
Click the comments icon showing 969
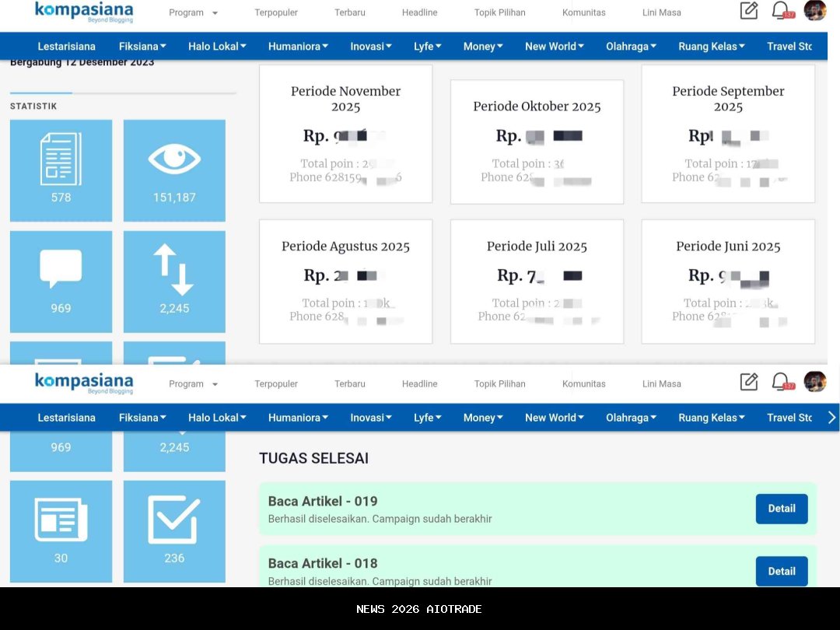[61, 281]
